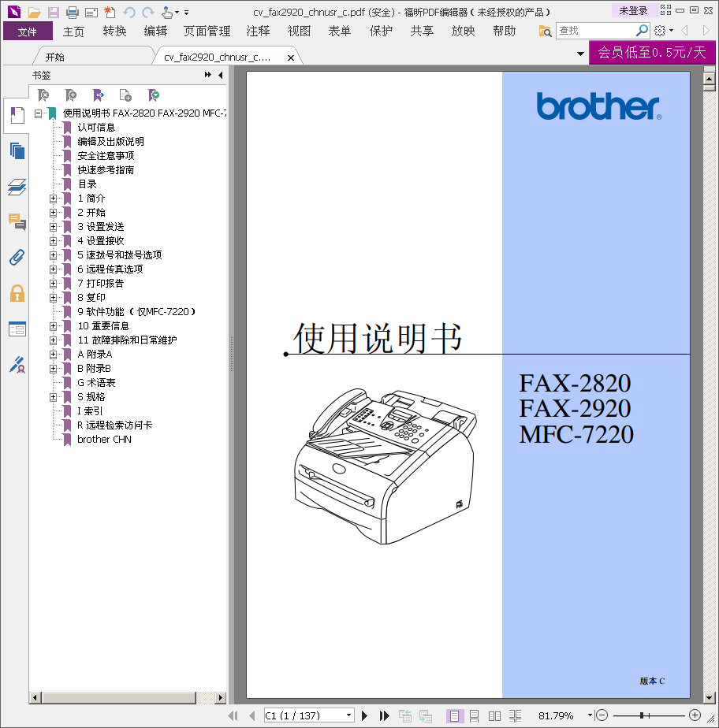Open the 文件 menu
719x728 pixels.
(28, 32)
